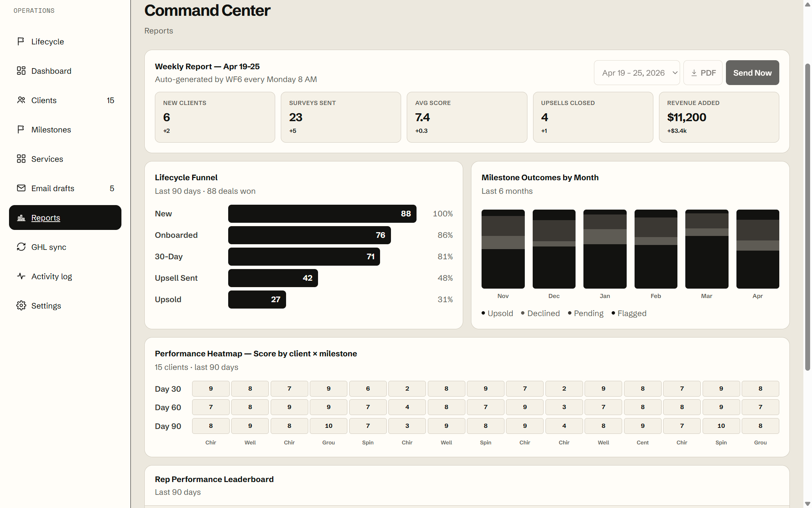Click the Activity log pulse icon

pyautogui.click(x=21, y=276)
